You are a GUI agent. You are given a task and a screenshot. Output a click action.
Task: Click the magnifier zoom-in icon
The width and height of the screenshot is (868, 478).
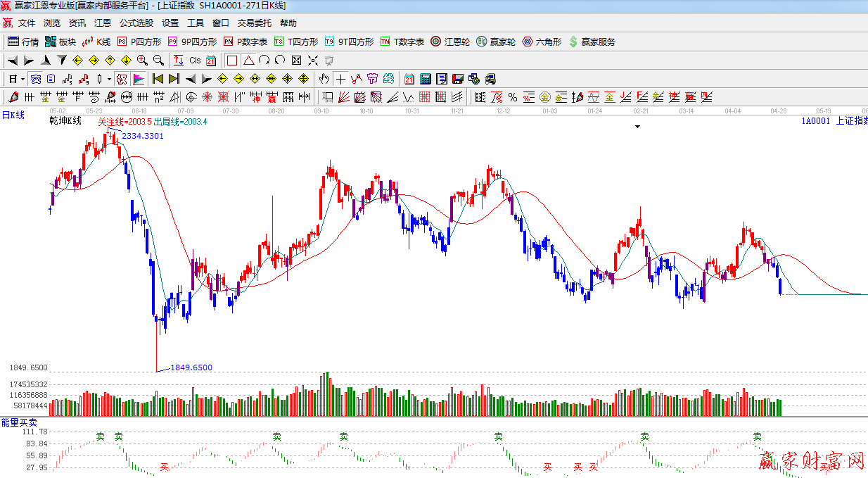(142, 61)
